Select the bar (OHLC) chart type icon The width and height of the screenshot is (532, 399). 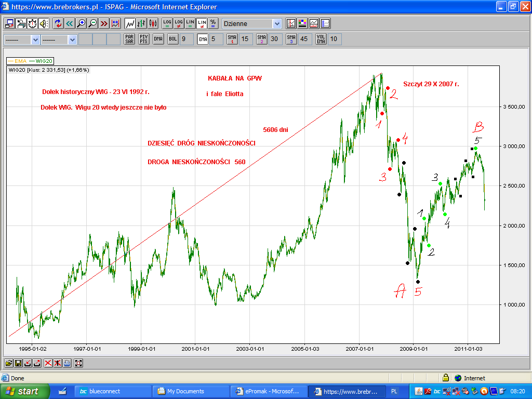(141, 23)
